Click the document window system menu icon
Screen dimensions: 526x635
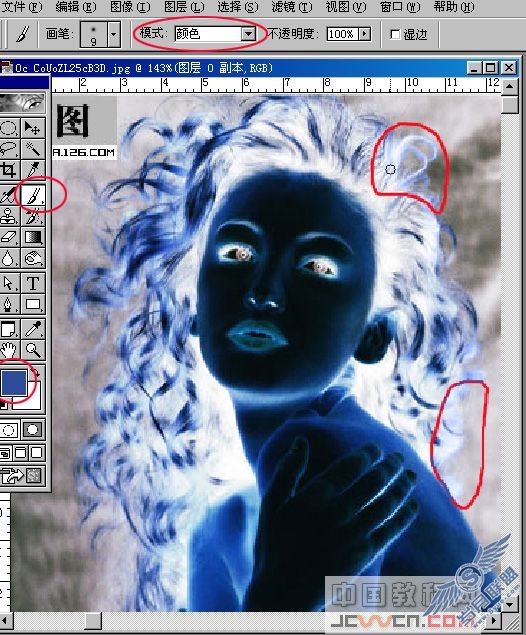[x=6, y=68]
